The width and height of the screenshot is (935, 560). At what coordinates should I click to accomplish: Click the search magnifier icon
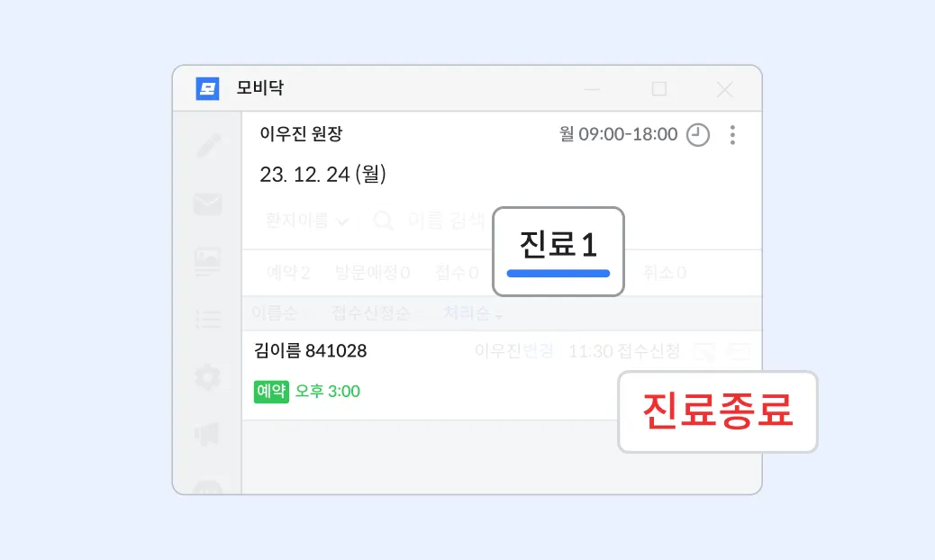(384, 221)
